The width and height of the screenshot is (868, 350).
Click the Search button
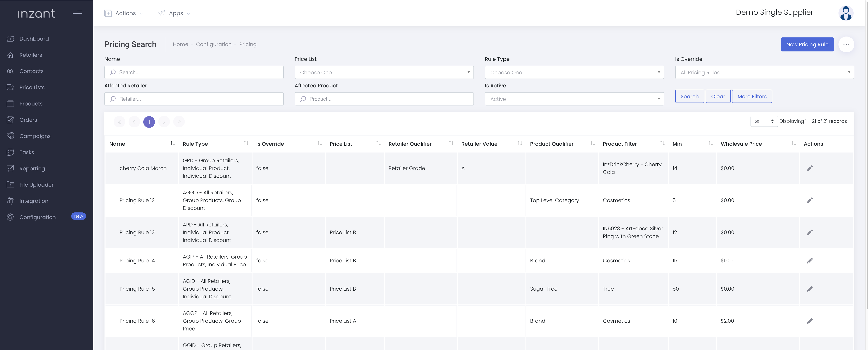click(x=689, y=96)
